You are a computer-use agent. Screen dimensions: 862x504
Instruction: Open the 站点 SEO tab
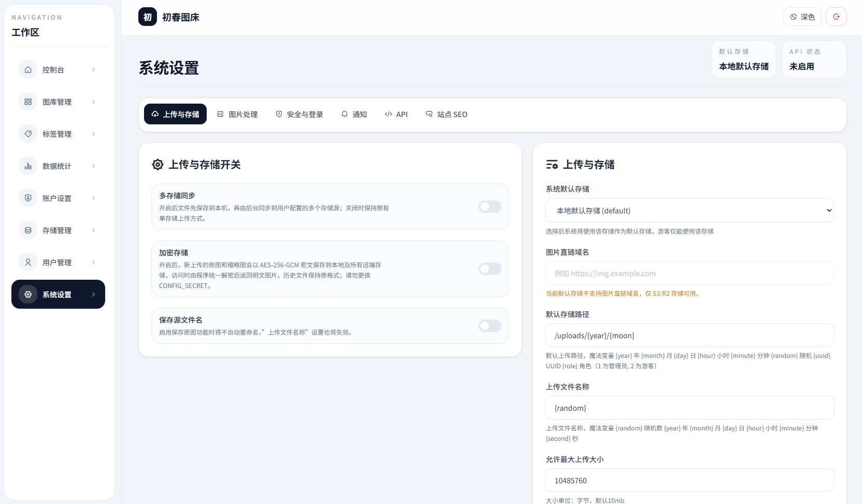(447, 114)
